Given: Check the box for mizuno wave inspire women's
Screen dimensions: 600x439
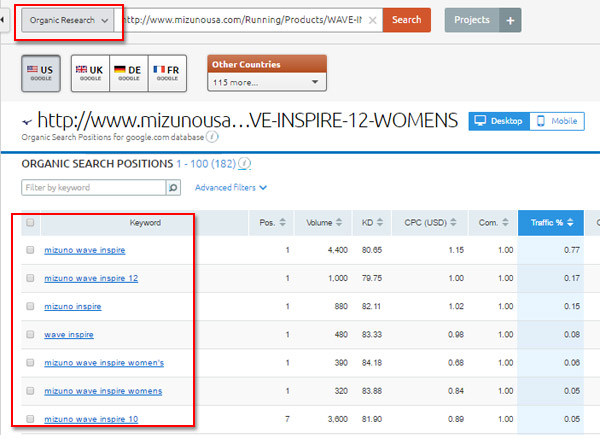Looking at the screenshot, I should tap(30, 362).
